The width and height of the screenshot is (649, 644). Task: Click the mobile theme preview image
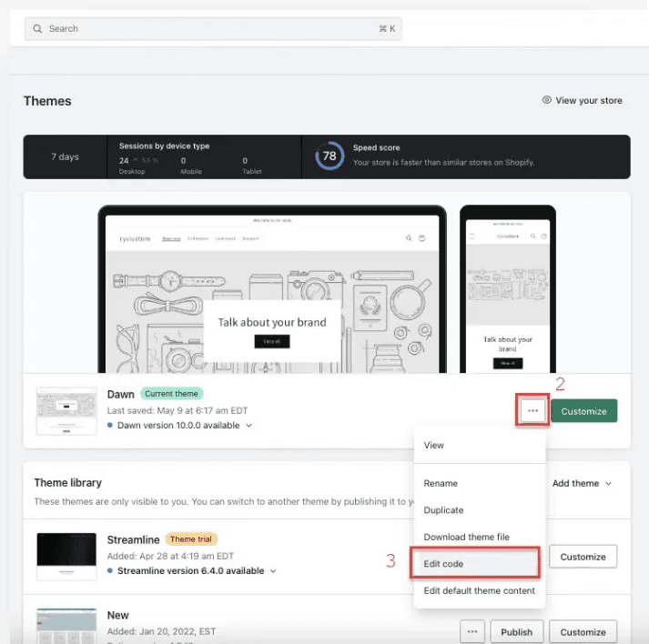pyautogui.click(x=508, y=289)
